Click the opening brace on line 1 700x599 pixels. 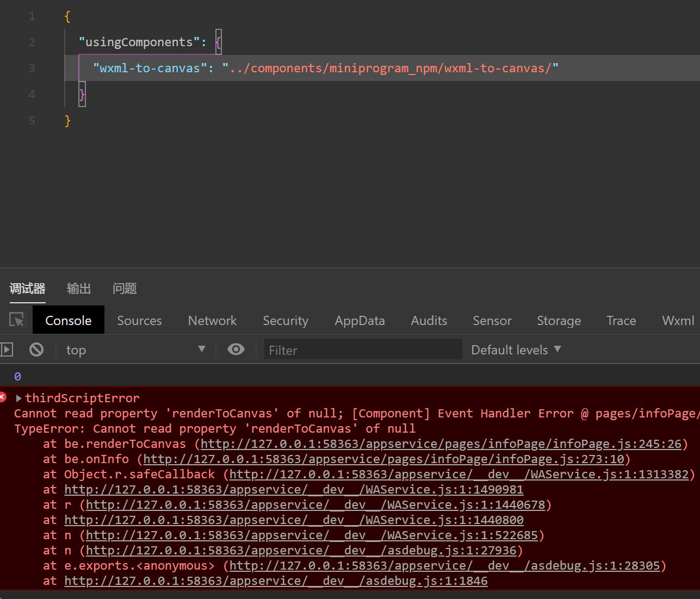(x=67, y=16)
